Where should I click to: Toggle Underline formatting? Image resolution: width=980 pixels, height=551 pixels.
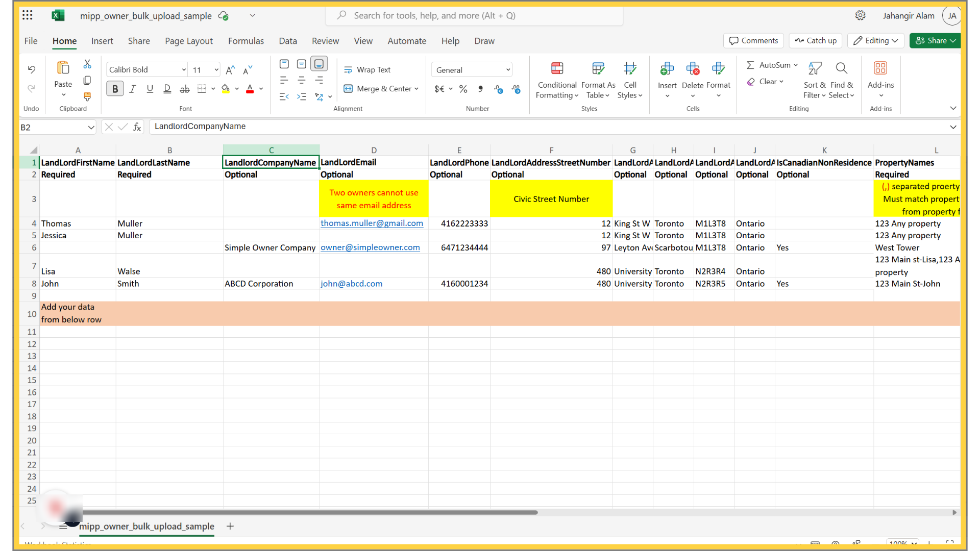pos(150,89)
